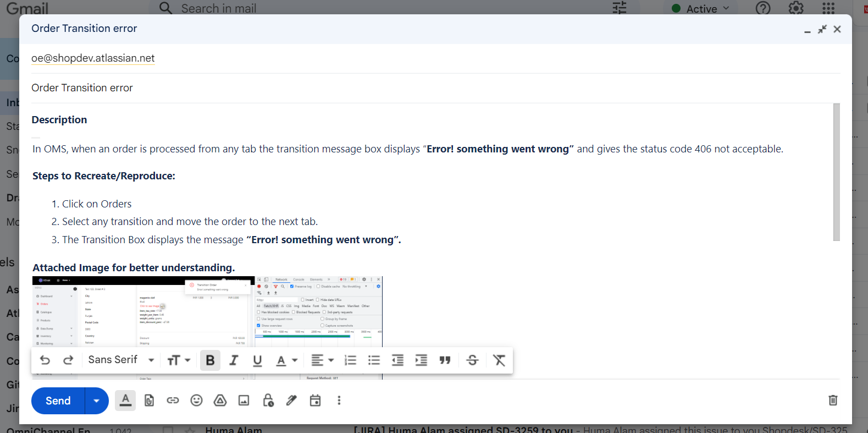The height and width of the screenshot is (433, 868).
Task: Click the Redo arrow in formatting toolbar
Action: tap(68, 360)
